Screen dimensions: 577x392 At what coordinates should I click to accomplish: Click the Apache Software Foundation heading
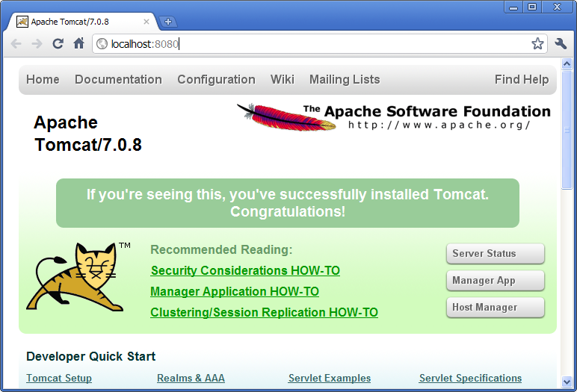pos(427,111)
